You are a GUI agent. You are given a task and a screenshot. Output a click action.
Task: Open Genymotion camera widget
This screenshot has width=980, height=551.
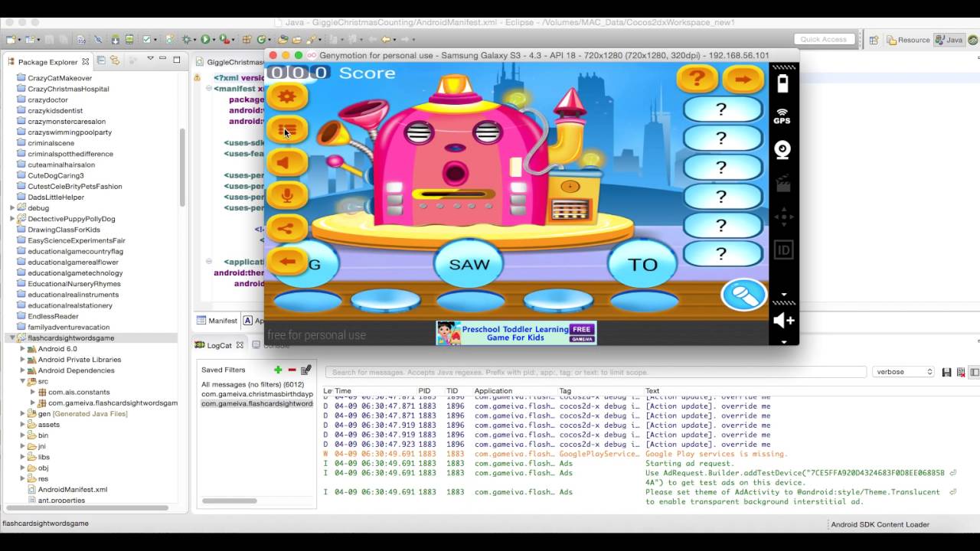(782, 150)
